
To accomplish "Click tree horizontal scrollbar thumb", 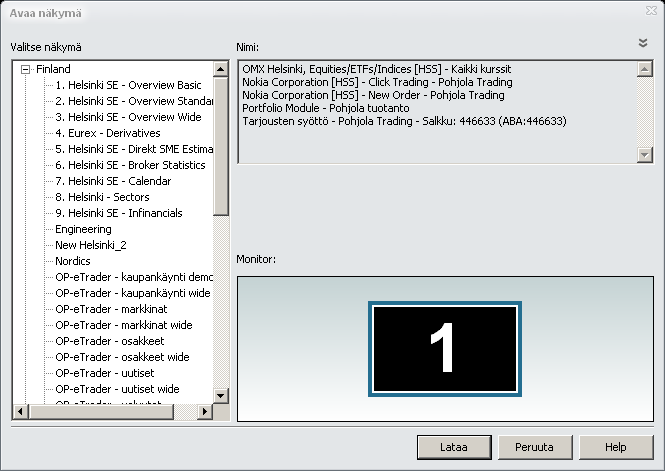I will 101,411.
